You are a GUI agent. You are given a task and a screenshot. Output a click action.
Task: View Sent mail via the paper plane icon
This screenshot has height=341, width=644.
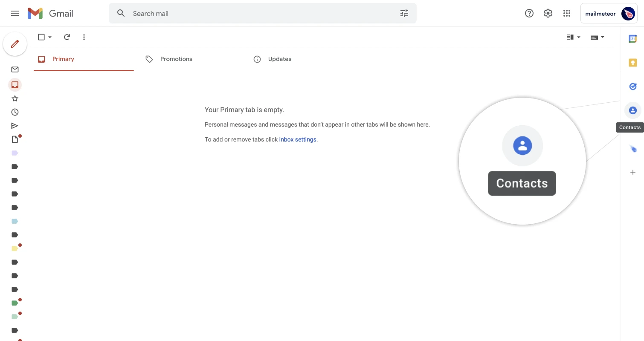coord(15,125)
